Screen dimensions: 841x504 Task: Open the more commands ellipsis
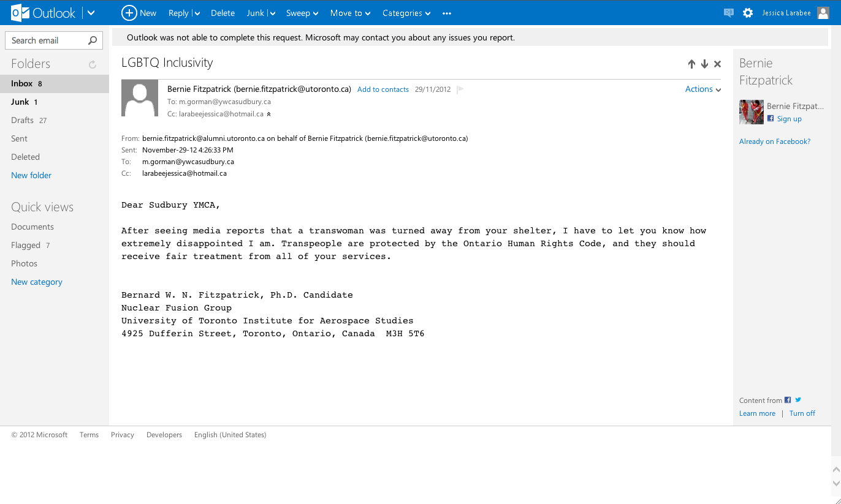447,13
